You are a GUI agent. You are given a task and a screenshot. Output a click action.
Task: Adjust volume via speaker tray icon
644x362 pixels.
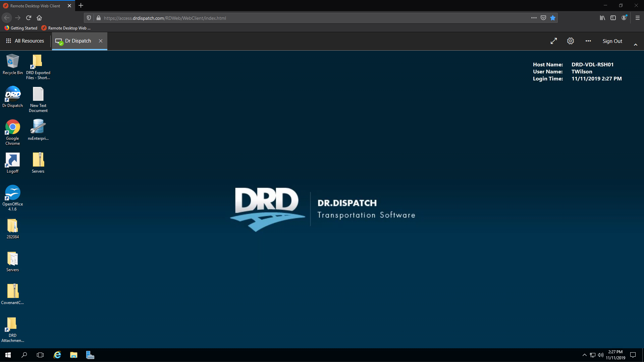click(601, 355)
